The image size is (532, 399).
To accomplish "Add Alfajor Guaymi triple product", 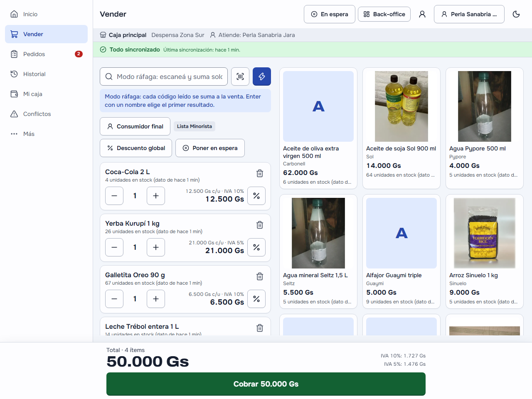I will [x=401, y=251].
